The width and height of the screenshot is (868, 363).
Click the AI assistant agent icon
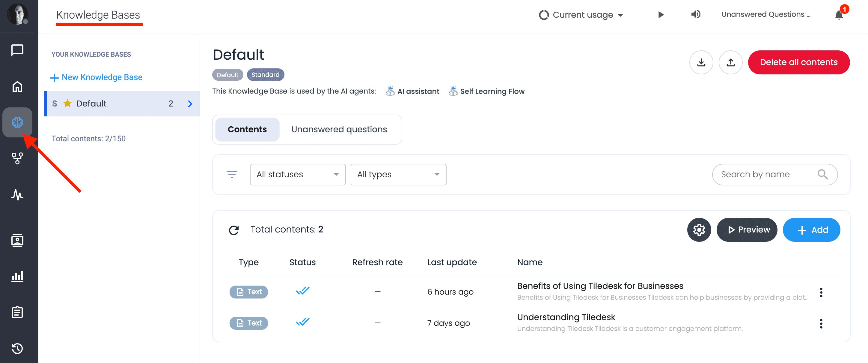pos(390,91)
